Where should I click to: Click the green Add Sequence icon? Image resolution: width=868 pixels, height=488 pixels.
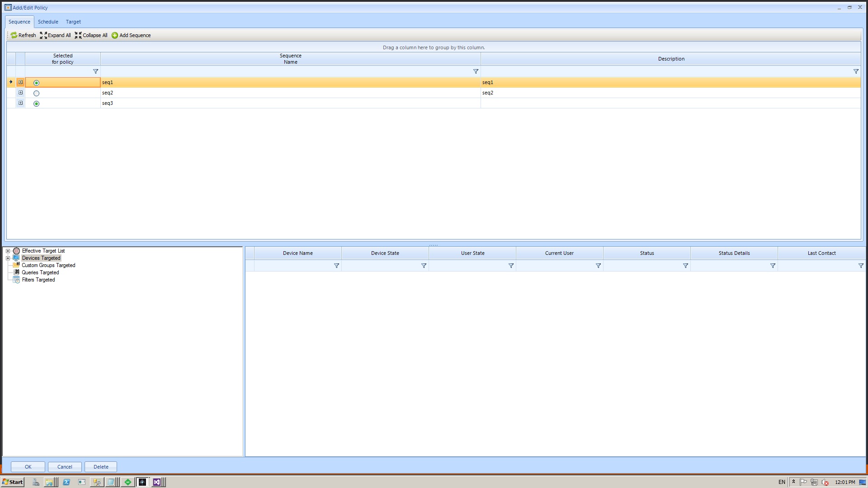tap(115, 35)
